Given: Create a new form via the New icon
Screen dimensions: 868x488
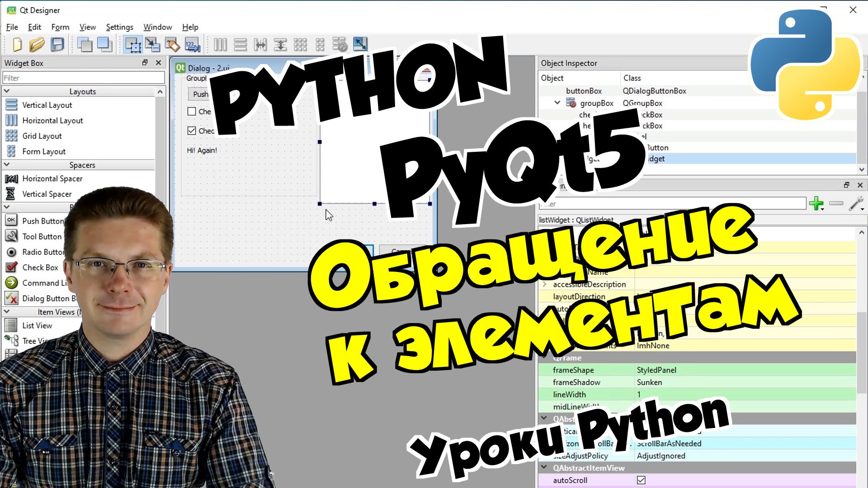Looking at the screenshot, I should click(x=17, y=45).
